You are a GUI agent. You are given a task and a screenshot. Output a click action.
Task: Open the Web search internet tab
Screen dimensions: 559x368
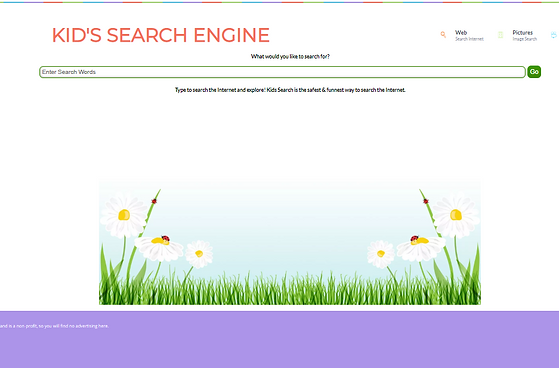pyautogui.click(x=469, y=35)
